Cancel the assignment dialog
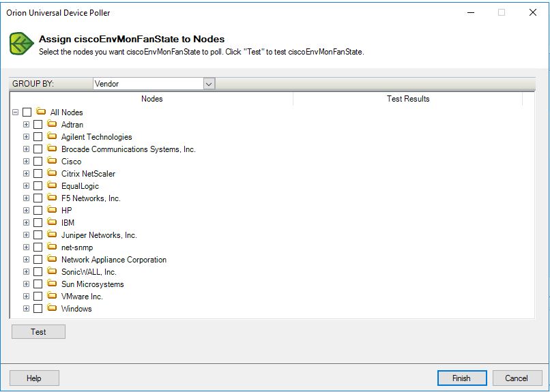 pos(517,378)
